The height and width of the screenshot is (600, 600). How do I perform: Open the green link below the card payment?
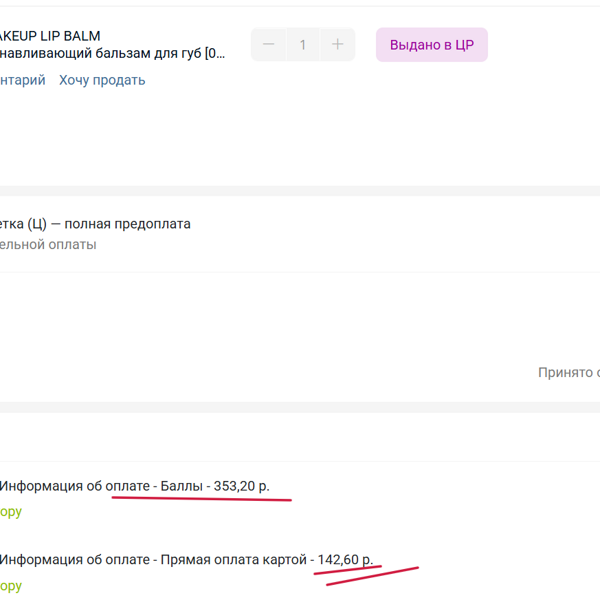[11, 586]
